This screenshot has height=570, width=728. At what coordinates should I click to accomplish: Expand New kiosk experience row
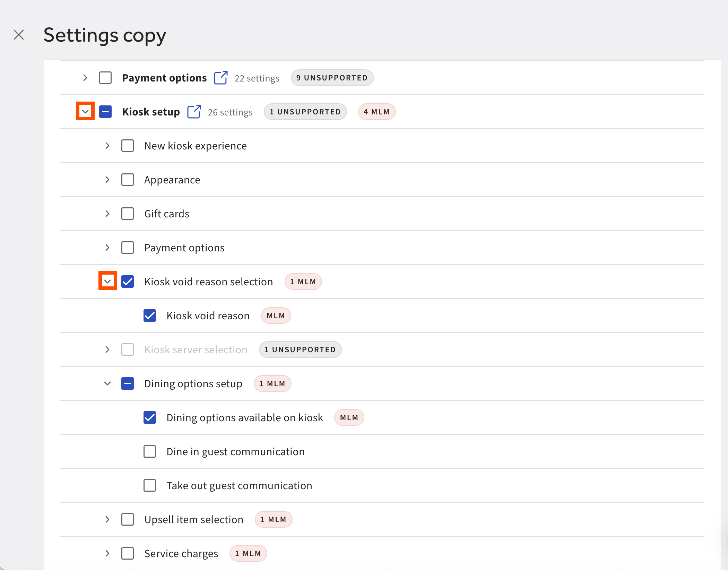(x=107, y=146)
